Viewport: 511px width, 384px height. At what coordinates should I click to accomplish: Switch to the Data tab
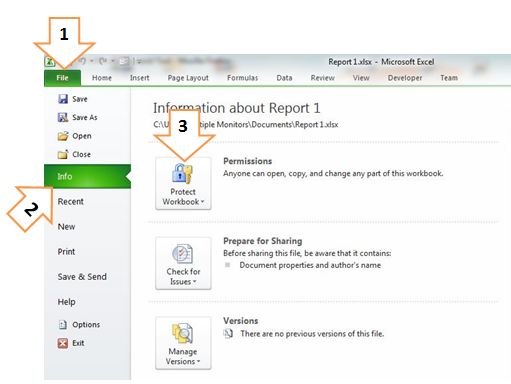284,78
